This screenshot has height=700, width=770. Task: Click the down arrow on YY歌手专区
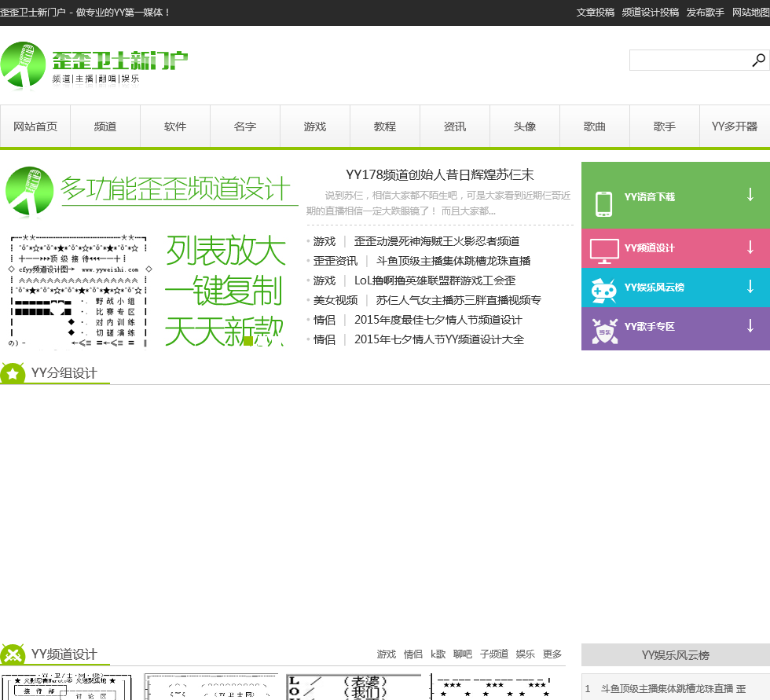[750, 325]
